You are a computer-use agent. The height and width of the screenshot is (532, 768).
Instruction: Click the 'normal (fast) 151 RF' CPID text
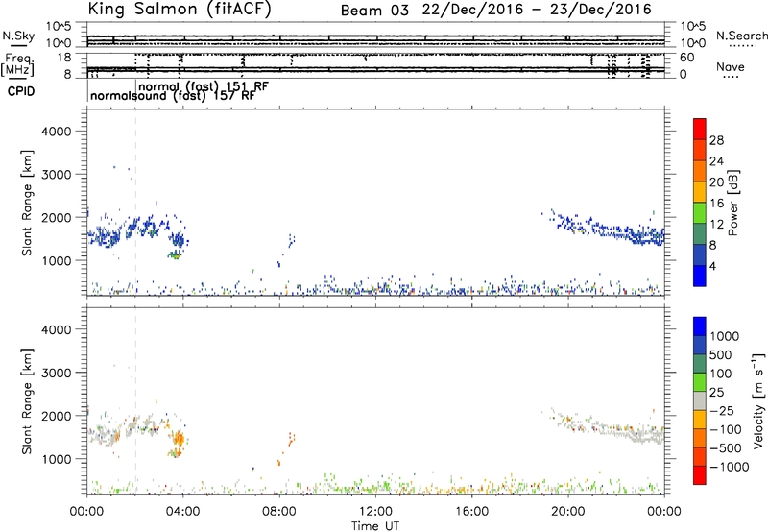[x=204, y=86]
